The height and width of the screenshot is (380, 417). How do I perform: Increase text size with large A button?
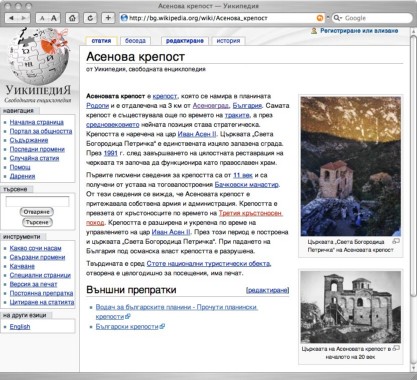coord(54,18)
